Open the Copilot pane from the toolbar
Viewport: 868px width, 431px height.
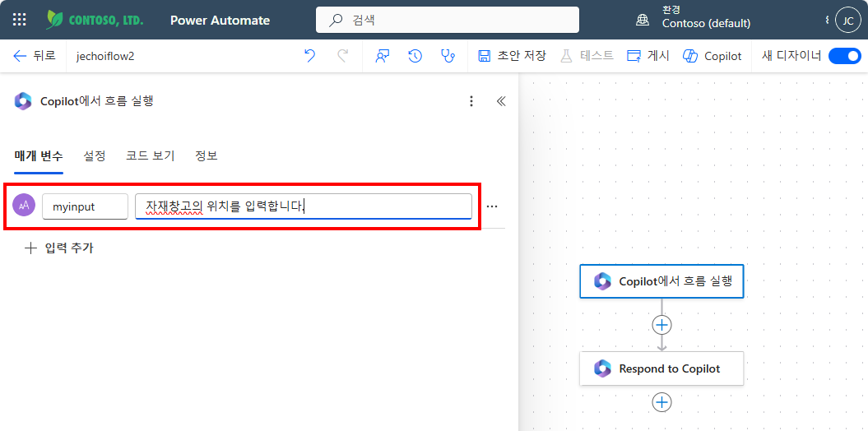click(x=713, y=55)
